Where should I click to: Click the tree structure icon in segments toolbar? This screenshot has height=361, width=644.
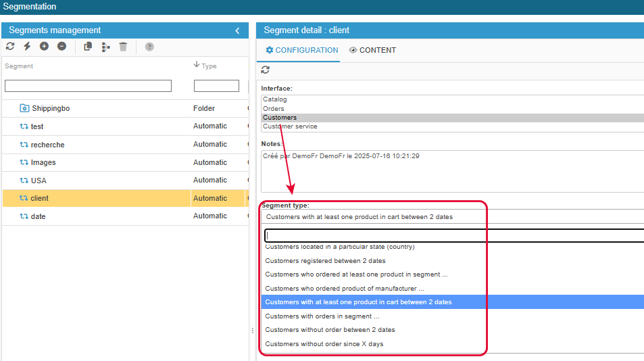(x=105, y=47)
